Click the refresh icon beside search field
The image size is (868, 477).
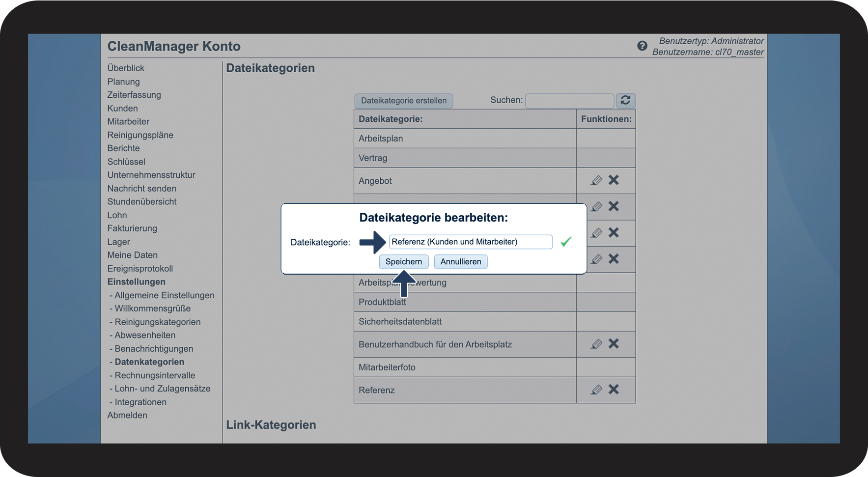click(x=625, y=100)
